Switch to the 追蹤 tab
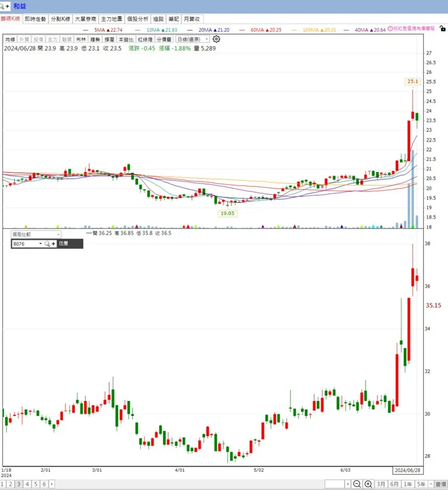Viewport: 448px width, 490px height. 159,19
